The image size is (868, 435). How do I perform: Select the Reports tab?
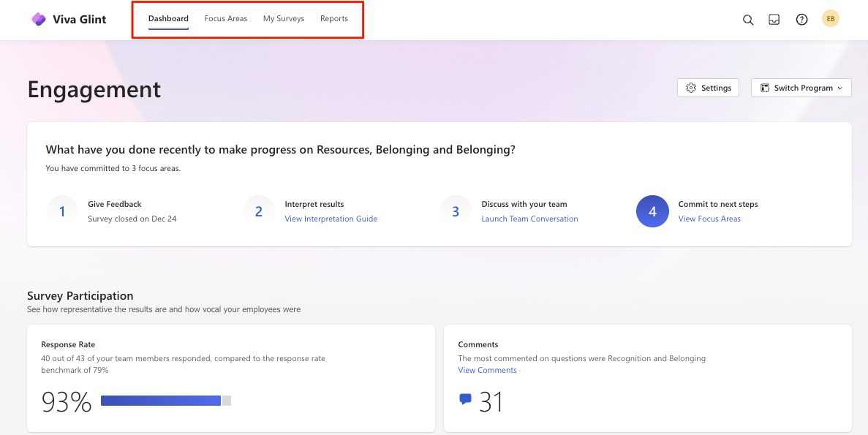click(x=334, y=19)
